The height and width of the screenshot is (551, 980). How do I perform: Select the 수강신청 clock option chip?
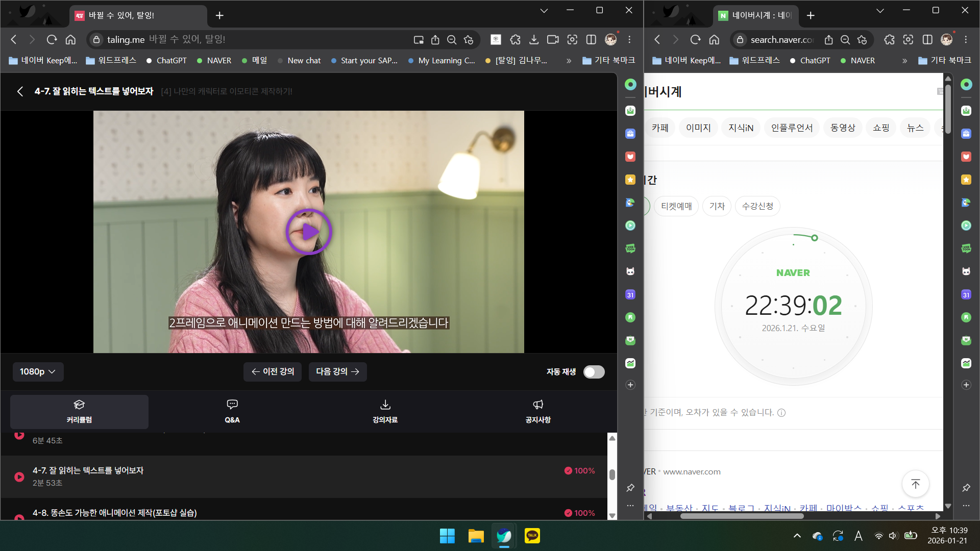pos(757,206)
